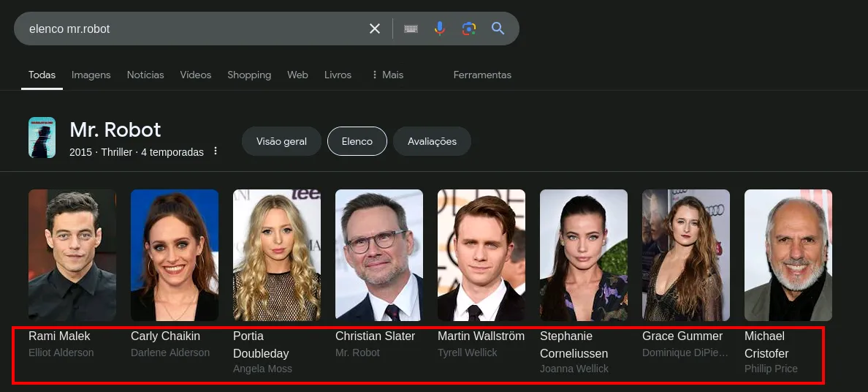This screenshot has width=868, height=392.
Task: Open Rami Malek's cast photo
Action: click(x=72, y=255)
